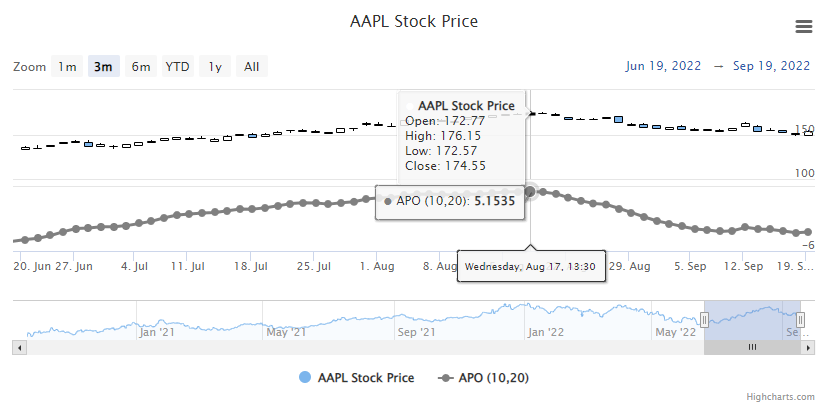Image resolution: width=831 pixels, height=411 pixels.
Task: Open the chart context hamburger menu
Action: (803, 26)
